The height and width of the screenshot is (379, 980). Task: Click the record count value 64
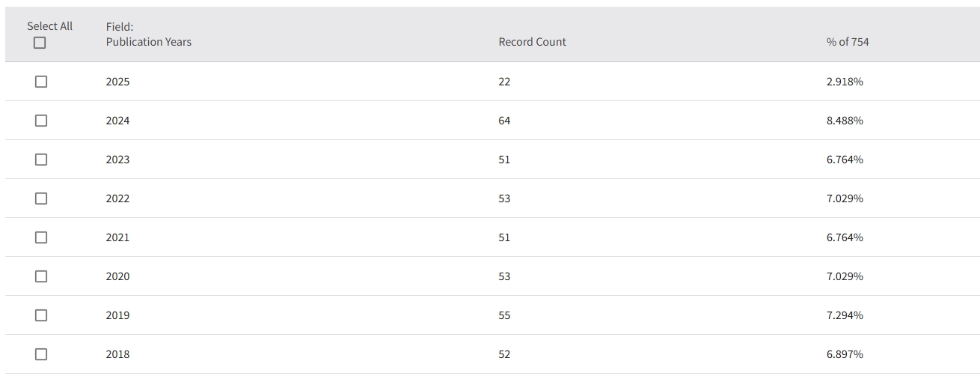504,121
